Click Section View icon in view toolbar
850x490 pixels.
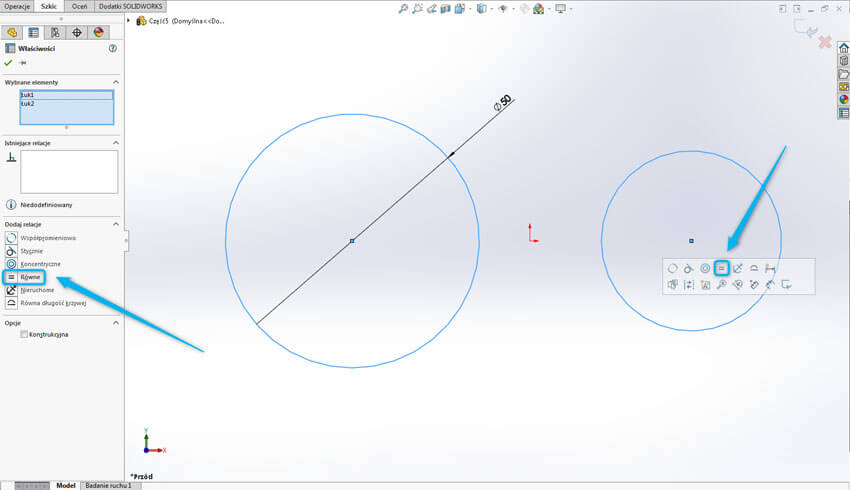coord(446,9)
